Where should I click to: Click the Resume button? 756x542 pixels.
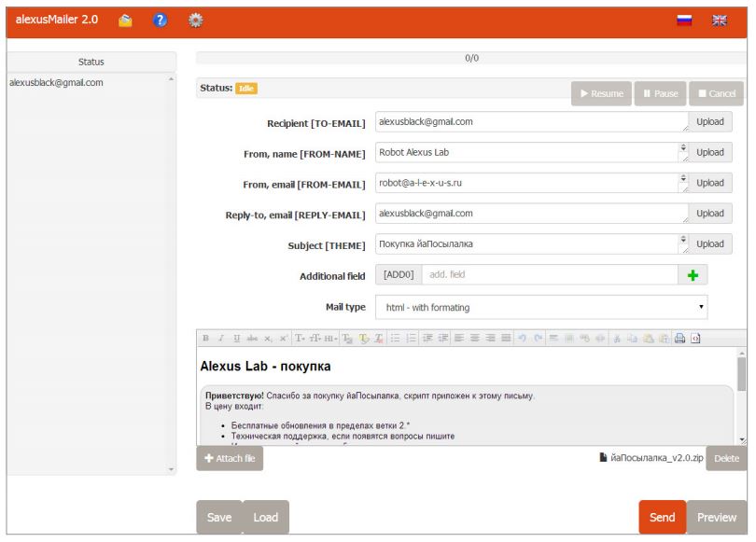pyautogui.click(x=601, y=93)
